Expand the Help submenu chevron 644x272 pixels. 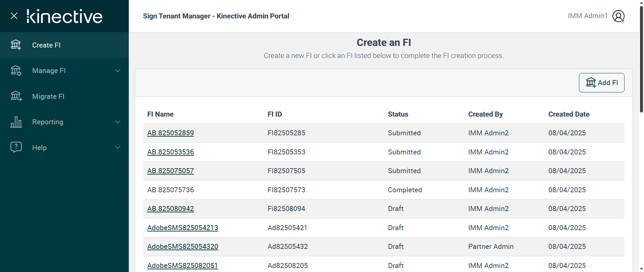[118, 147]
